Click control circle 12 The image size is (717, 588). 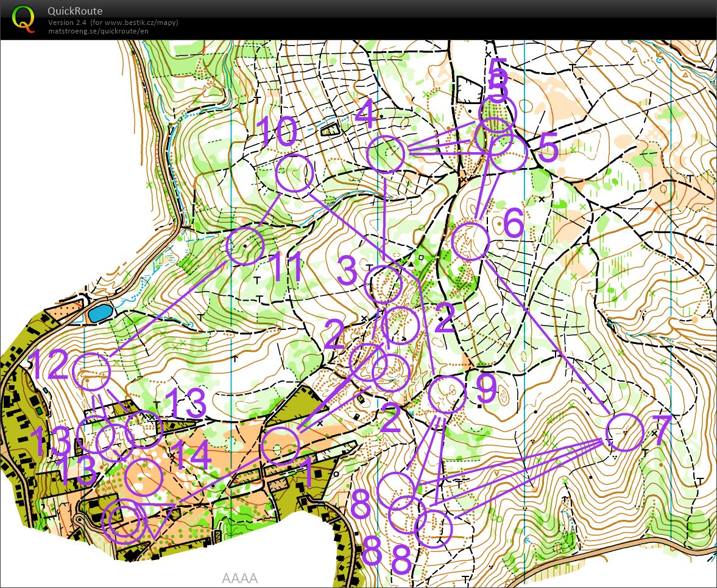(91, 371)
